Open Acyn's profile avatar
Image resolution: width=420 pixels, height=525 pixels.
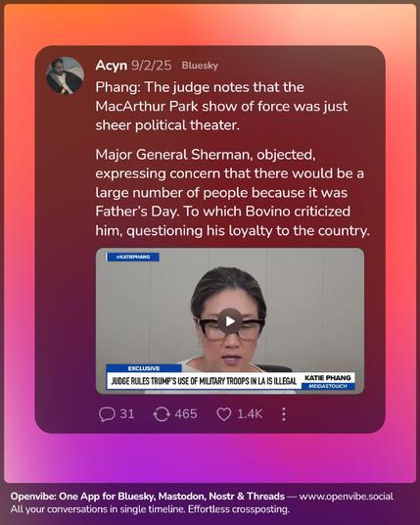pos(65,75)
